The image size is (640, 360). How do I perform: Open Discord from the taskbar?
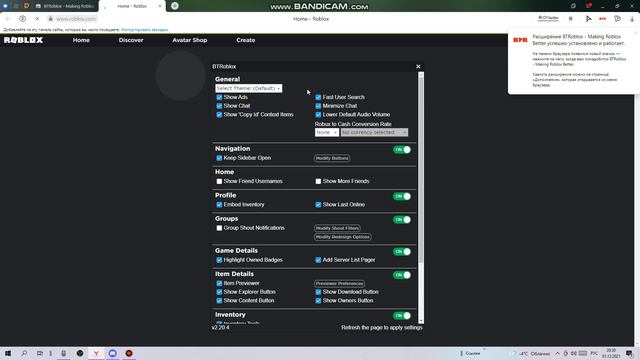click(x=113, y=353)
